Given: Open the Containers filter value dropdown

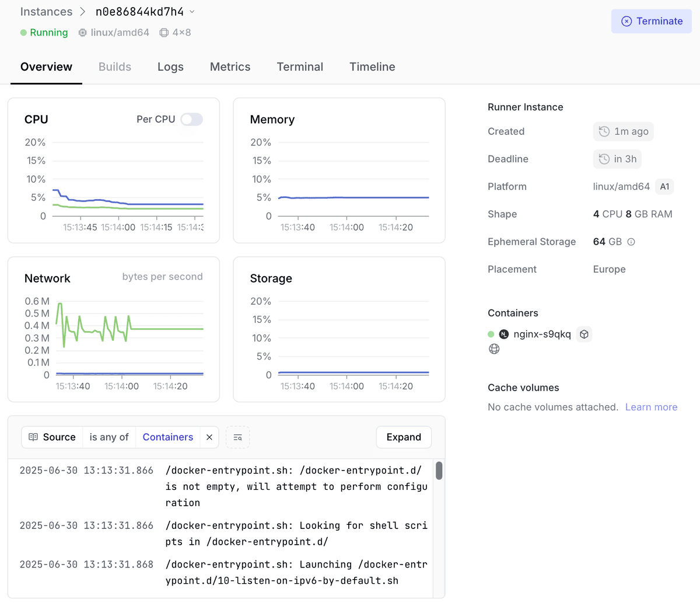Looking at the screenshot, I should click(x=167, y=437).
